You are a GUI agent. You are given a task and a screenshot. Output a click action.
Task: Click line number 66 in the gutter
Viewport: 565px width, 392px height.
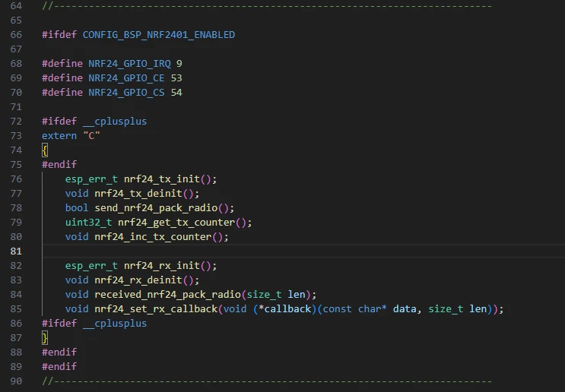point(17,35)
